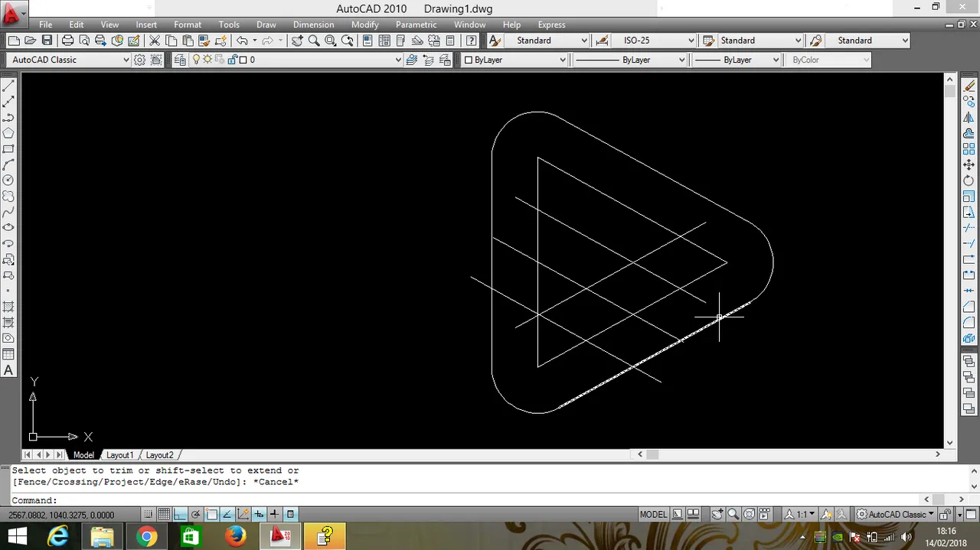The image size is (980, 550).
Task: Toggle Polar Tracking in the status bar
Action: [196, 514]
